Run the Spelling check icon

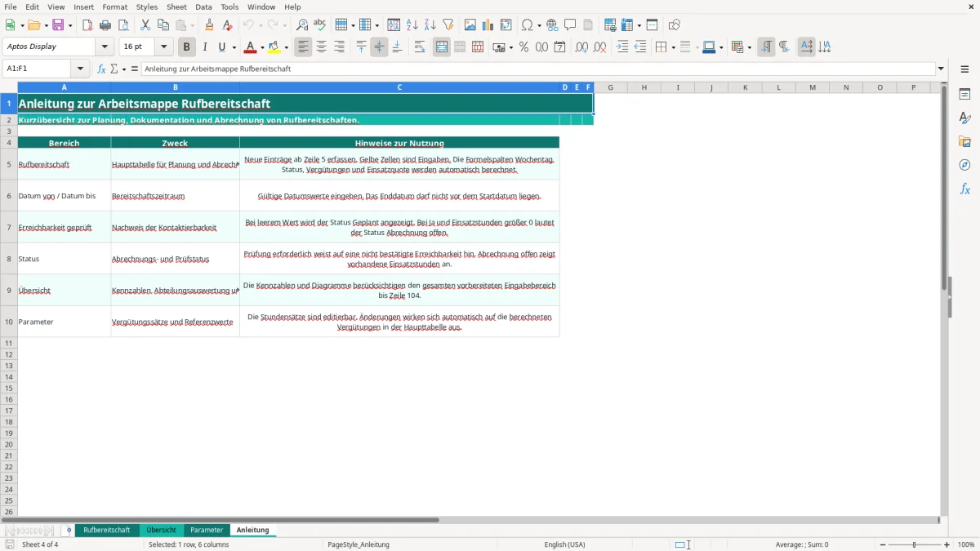pos(320,25)
